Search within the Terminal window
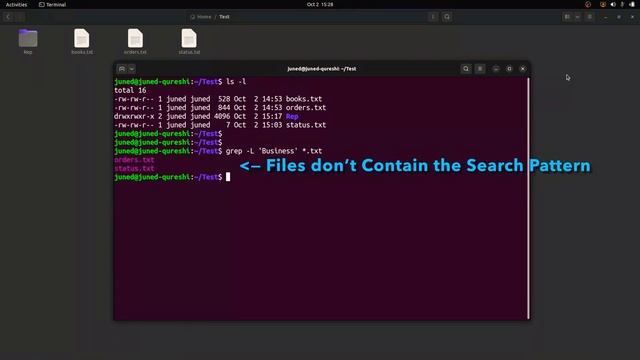 coord(466,69)
